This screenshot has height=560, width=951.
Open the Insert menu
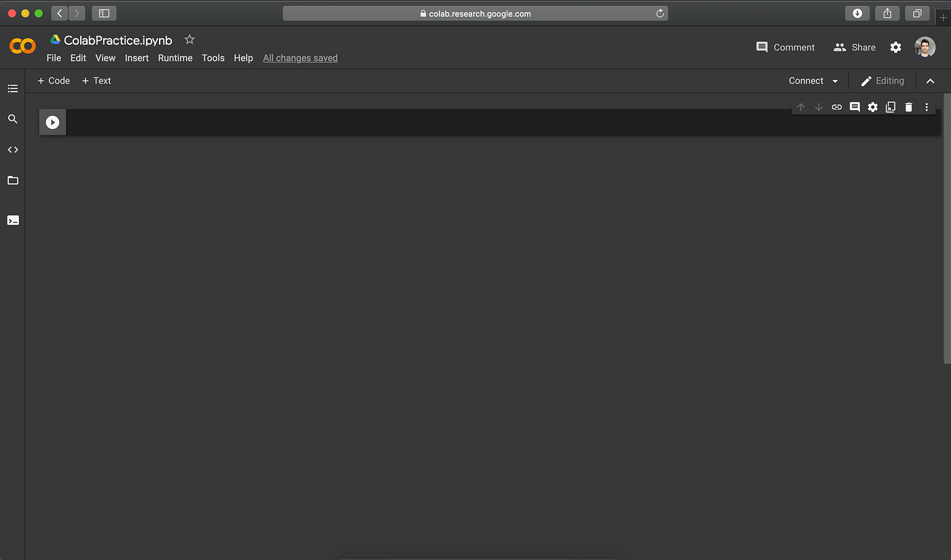[x=137, y=58]
